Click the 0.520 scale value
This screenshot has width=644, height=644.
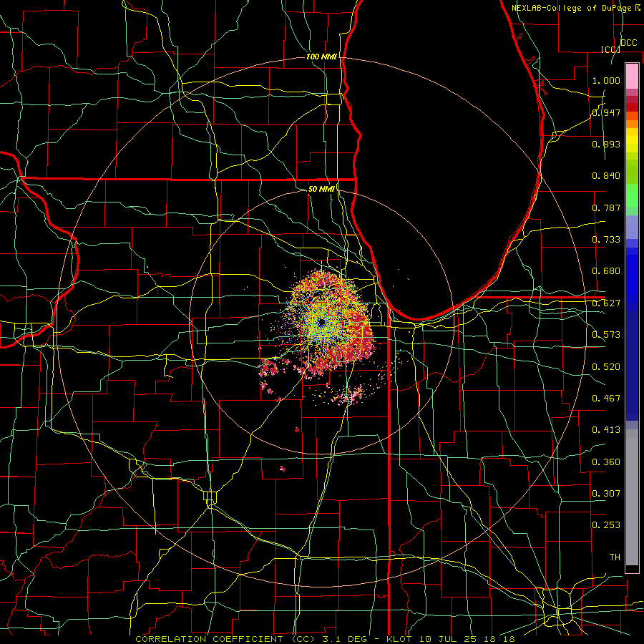point(606,367)
